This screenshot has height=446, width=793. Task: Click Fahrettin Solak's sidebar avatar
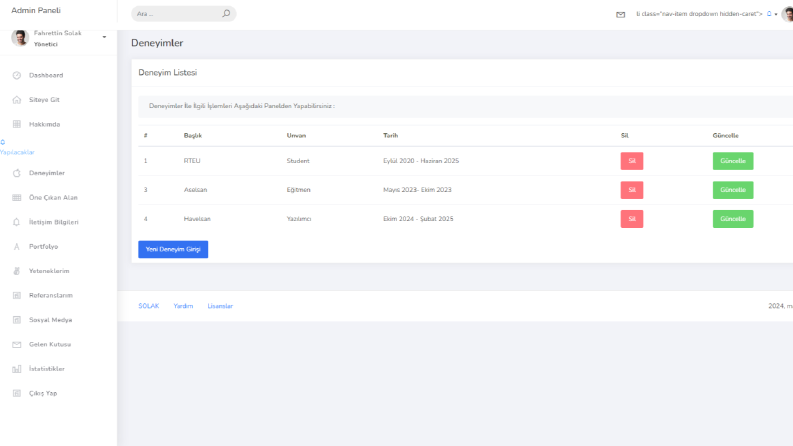tap(20, 38)
